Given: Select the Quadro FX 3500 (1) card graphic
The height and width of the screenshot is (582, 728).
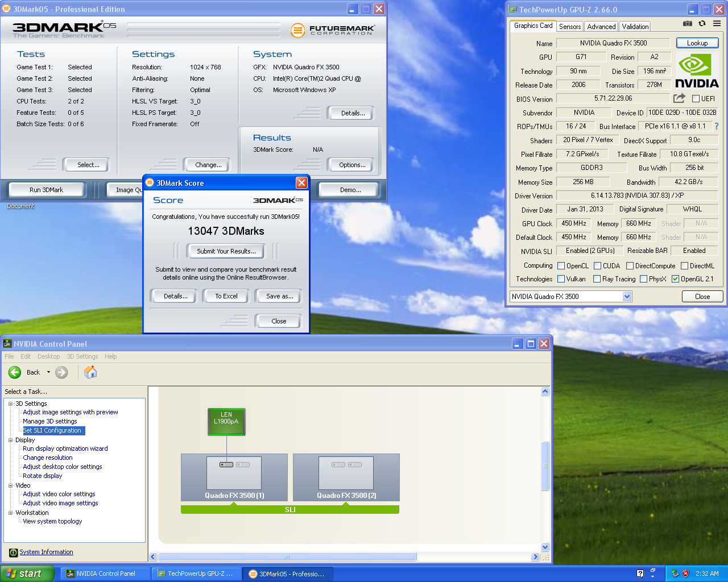Looking at the screenshot, I should pyautogui.click(x=234, y=477).
